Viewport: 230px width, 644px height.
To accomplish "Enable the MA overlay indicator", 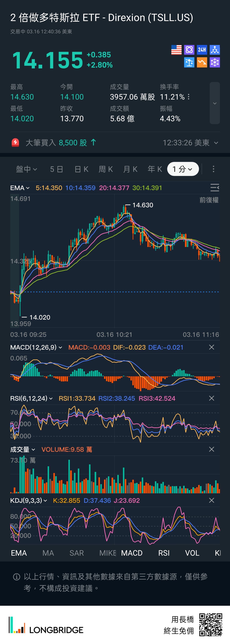I will tap(48, 553).
